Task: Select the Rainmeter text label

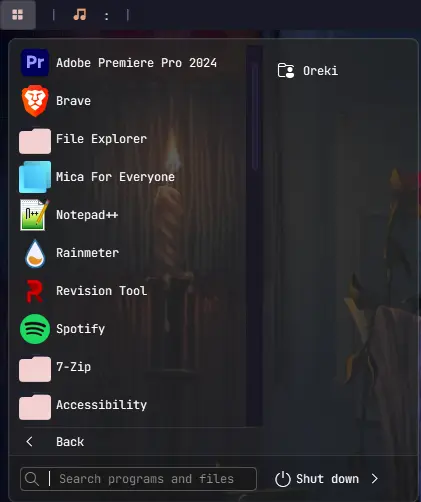Action: tap(87, 253)
